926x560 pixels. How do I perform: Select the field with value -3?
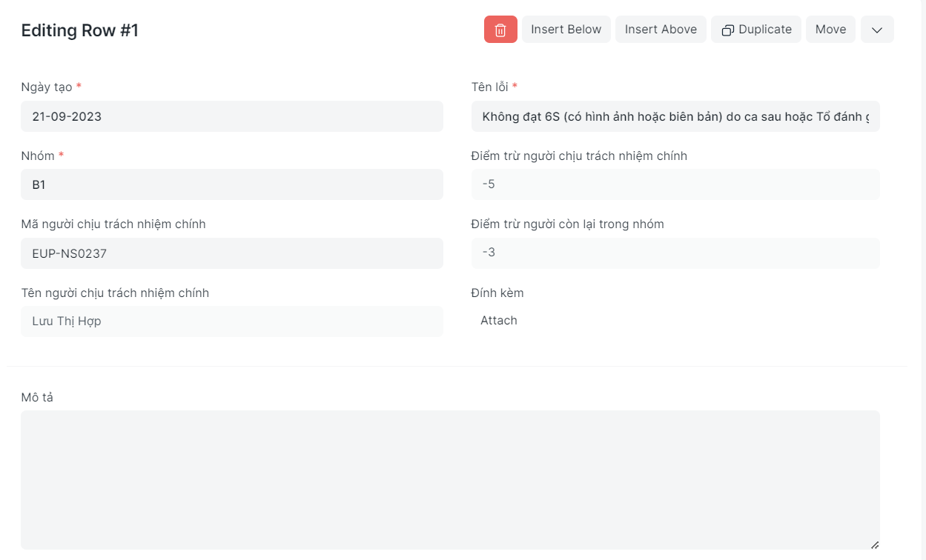pyautogui.click(x=675, y=253)
